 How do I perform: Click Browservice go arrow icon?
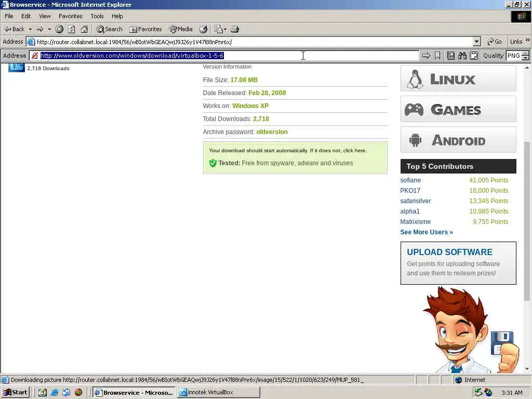(x=426, y=56)
